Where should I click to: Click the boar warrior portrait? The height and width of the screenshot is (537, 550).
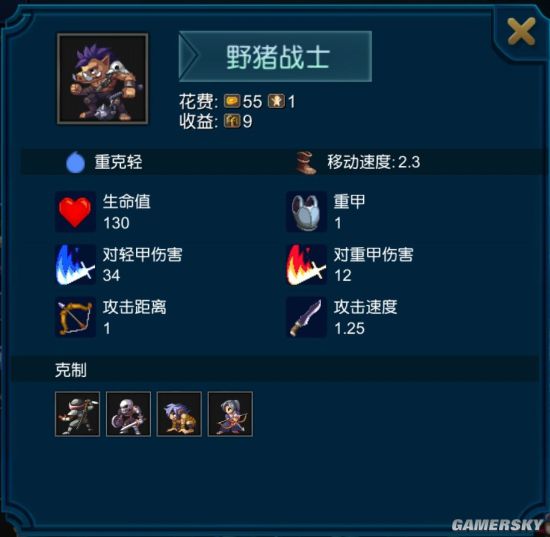[102, 79]
